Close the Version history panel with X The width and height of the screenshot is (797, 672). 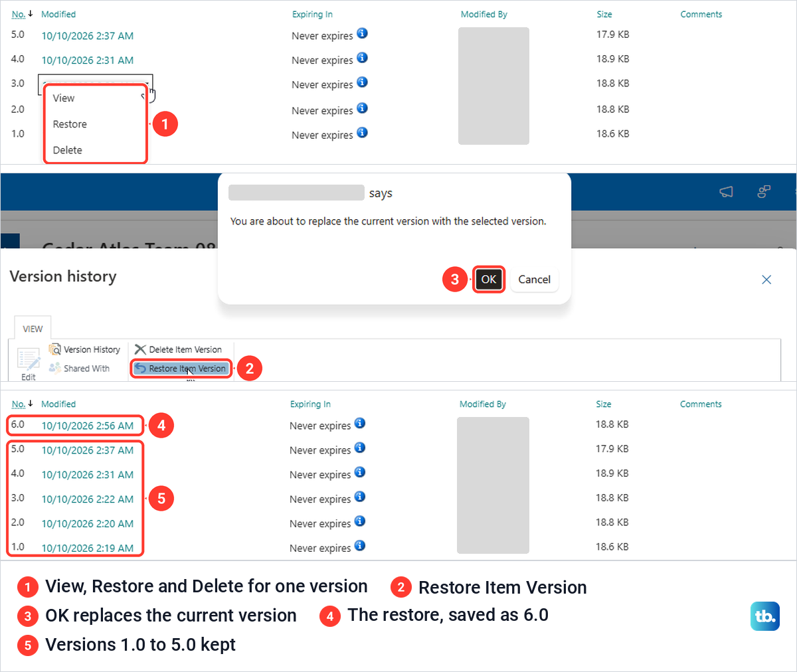(766, 280)
